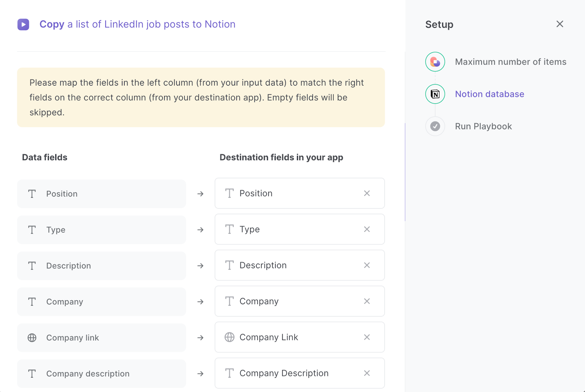585x392 pixels.
Task: Open the Type destination field selector
Action: (x=300, y=229)
